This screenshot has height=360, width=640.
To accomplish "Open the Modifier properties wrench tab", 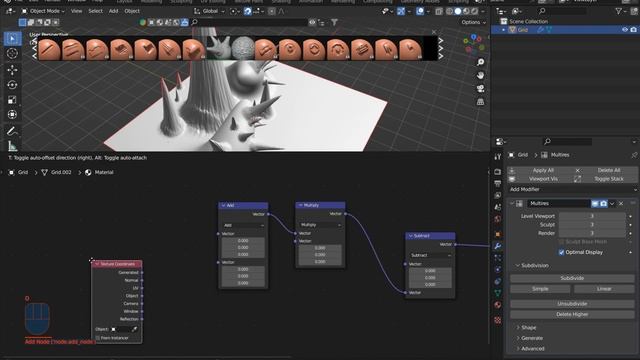I will tap(498, 246).
